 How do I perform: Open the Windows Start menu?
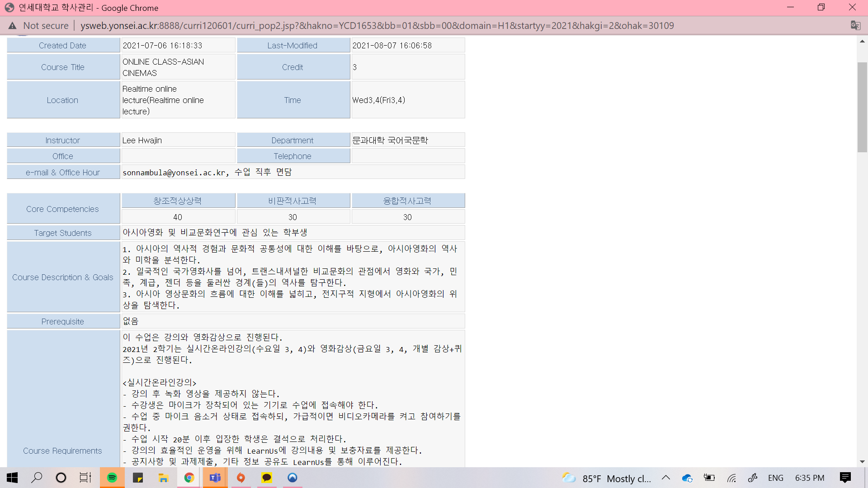click(12, 478)
